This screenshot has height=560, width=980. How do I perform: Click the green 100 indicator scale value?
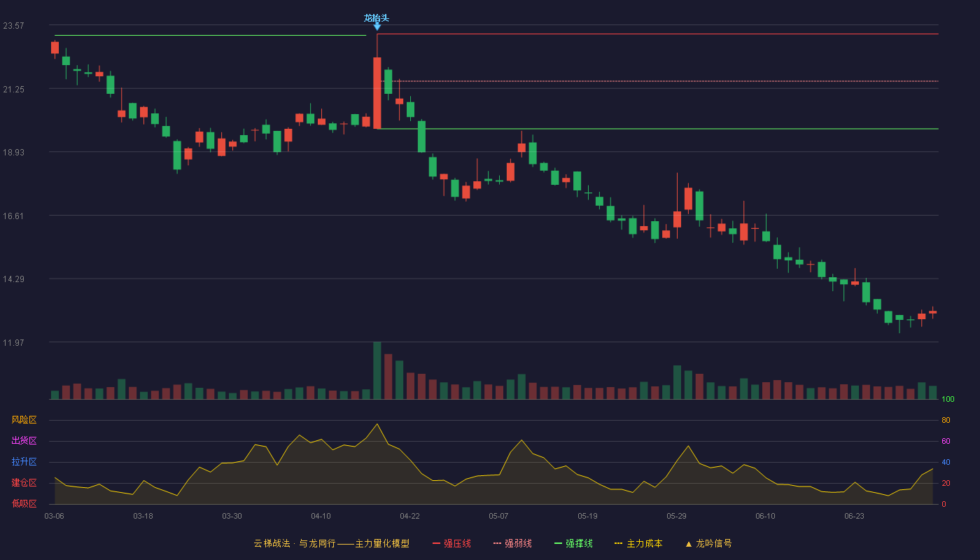(948, 400)
